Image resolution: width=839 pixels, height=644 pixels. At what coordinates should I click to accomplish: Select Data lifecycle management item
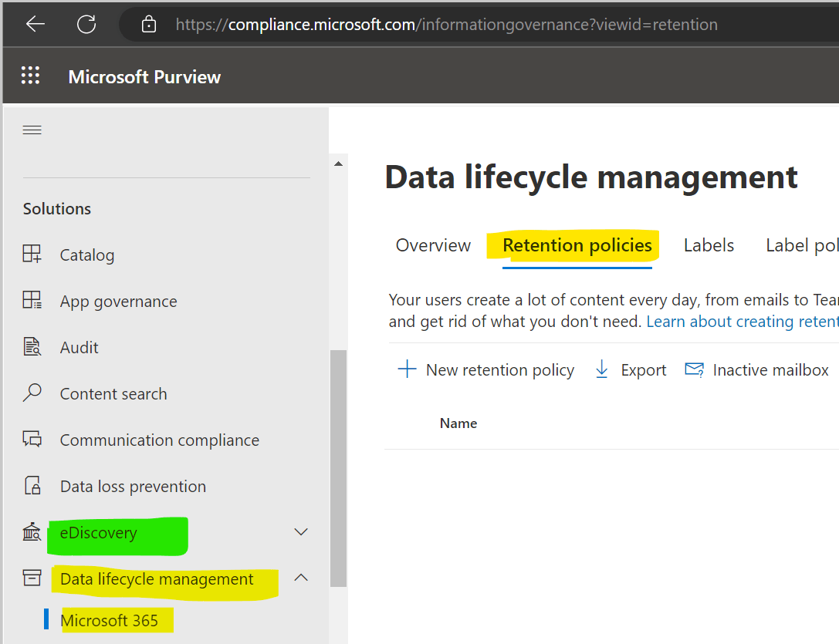click(x=157, y=578)
